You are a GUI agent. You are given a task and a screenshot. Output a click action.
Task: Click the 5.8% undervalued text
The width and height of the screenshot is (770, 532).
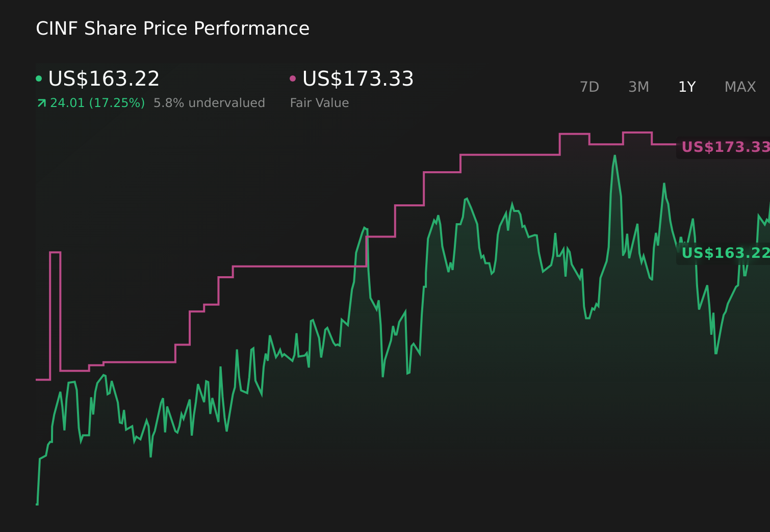point(209,103)
